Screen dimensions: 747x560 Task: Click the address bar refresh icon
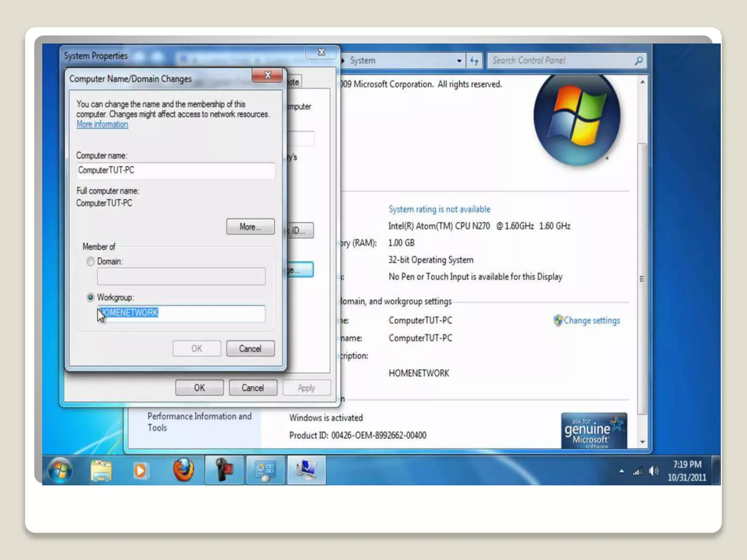(474, 61)
